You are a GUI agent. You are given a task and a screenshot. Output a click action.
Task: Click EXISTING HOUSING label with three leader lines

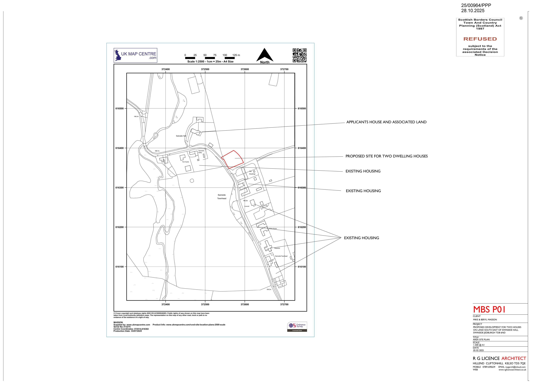coord(361,238)
